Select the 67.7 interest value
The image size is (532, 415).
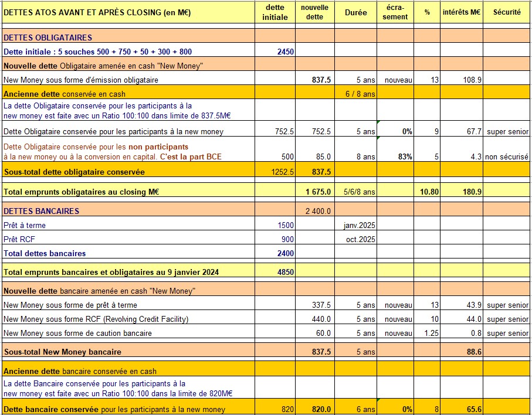click(x=474, y=131)
